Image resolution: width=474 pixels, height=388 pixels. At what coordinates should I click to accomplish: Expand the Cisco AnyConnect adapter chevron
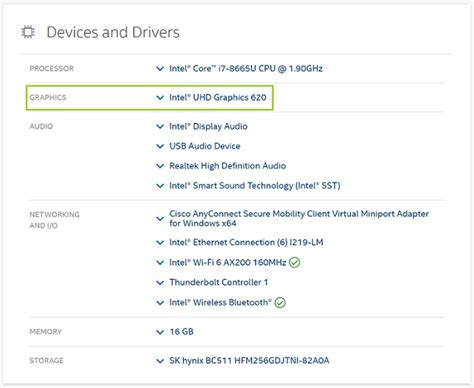(160, 219)
